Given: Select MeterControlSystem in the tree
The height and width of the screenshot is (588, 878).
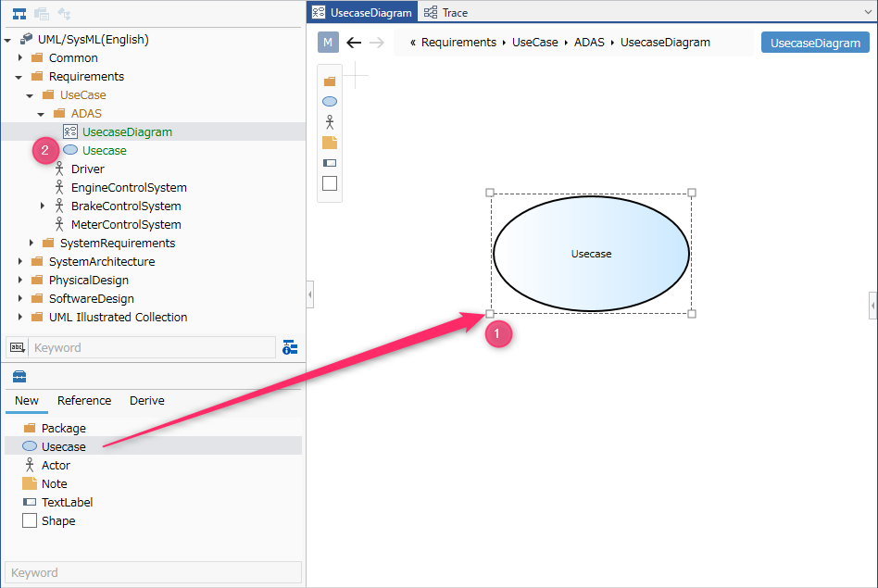Looking at the screenshot, I should (x=126, y=225).
